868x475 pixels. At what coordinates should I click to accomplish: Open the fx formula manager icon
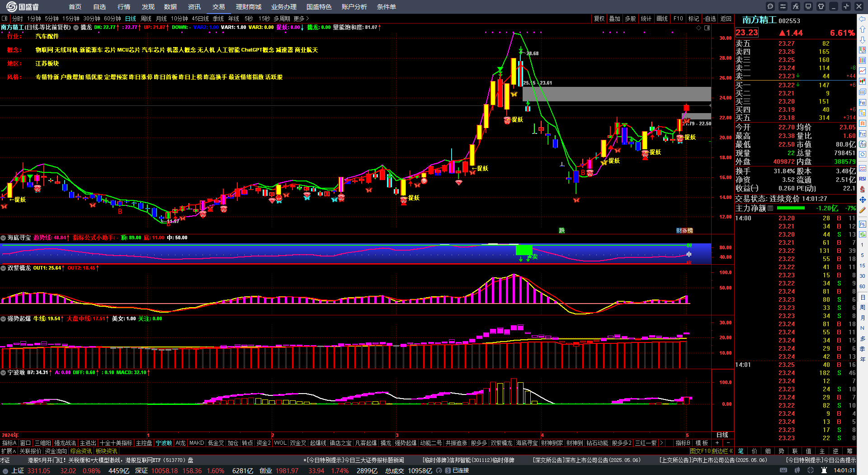tap(796, 6)
